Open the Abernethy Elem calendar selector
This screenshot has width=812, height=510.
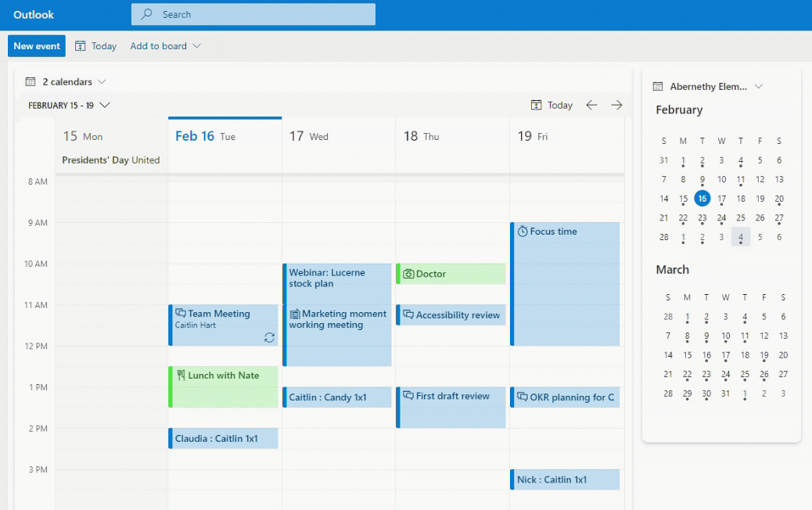tap(757, 87)
